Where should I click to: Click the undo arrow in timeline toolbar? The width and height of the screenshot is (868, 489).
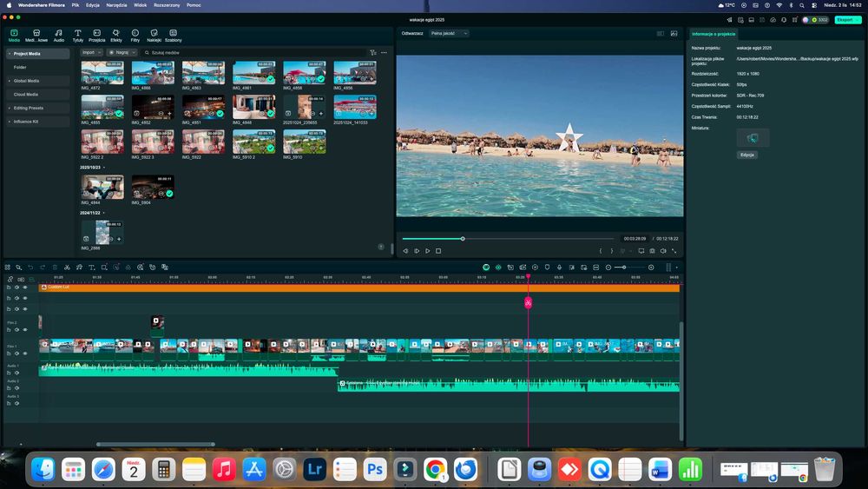tap(30, 267)
